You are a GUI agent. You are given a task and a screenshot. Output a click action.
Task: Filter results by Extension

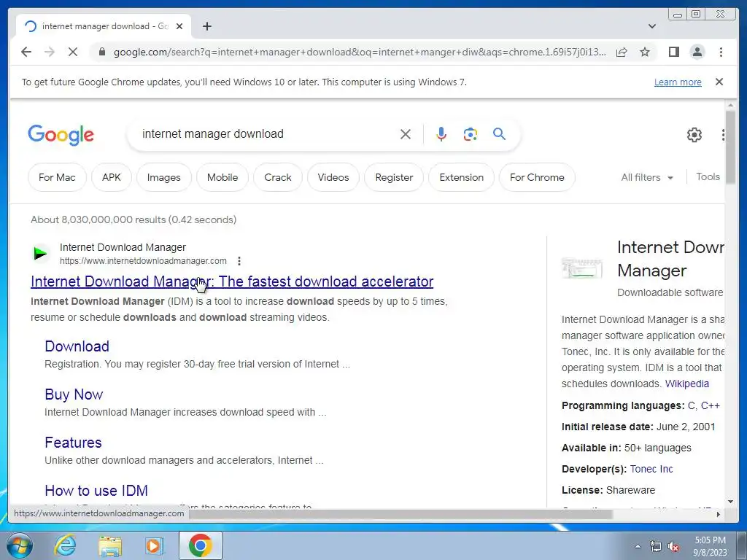point(461,177)
